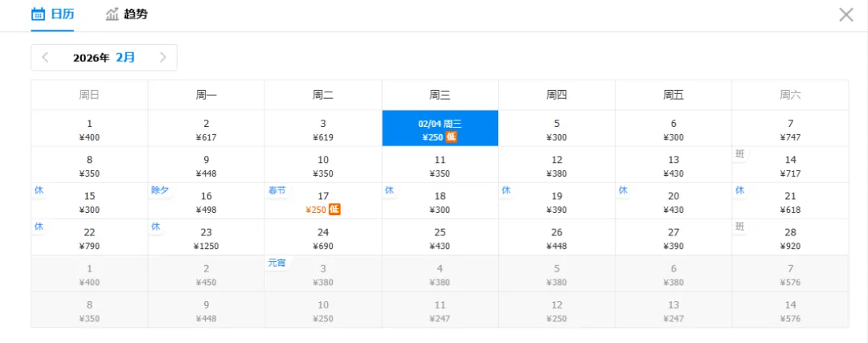
Task: Switch to the 日历 calendar tab
Action: (x=52, y=14)
